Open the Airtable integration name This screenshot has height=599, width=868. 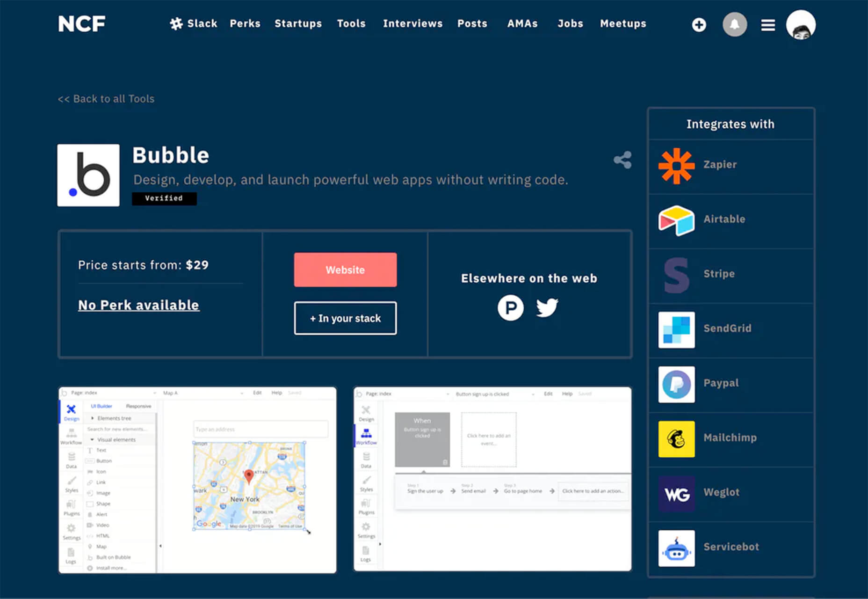(724, 219)
